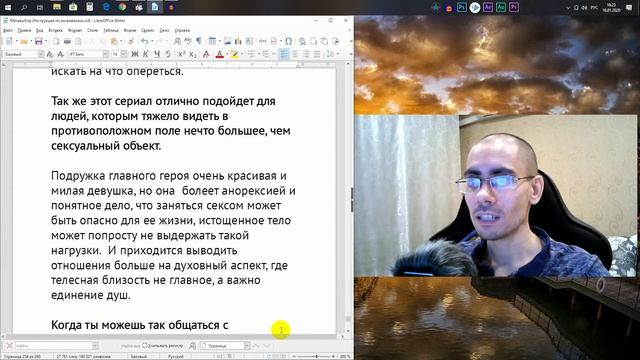Image resolution: width=640 pixels, height=360 pixels.
Task: Open After Effects icon in taskbar
Action: tap(488, 7)
